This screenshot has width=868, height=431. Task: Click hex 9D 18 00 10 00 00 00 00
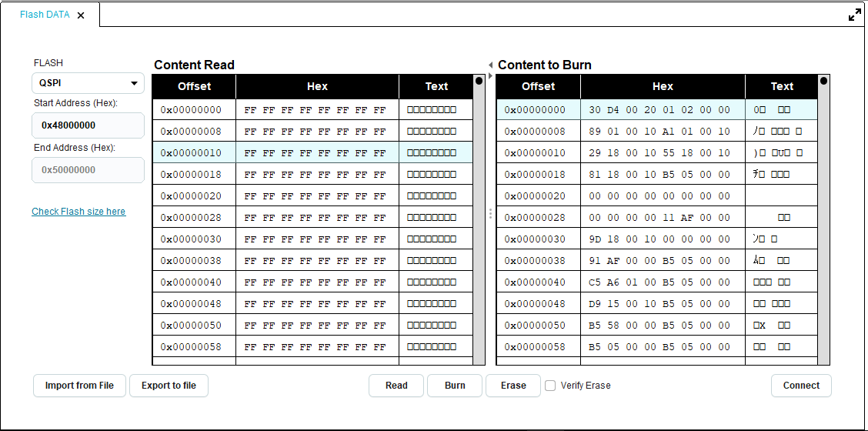[663, 239]
